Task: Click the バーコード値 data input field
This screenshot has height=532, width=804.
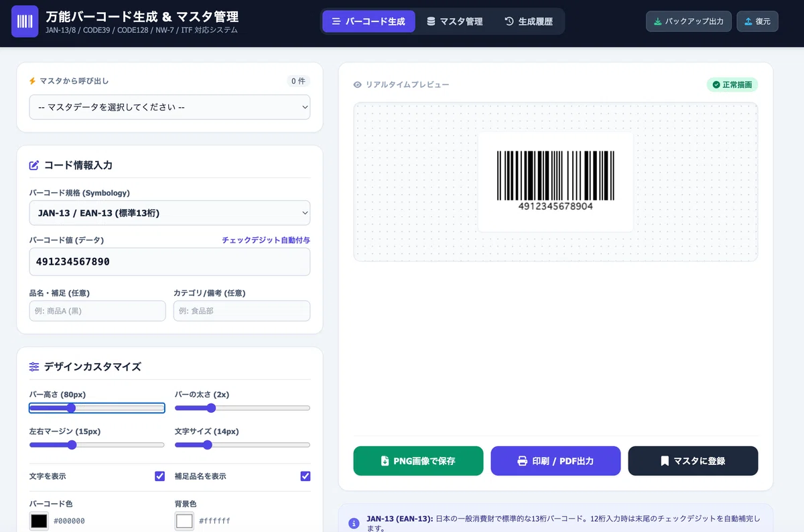Action: click(170, 262)
